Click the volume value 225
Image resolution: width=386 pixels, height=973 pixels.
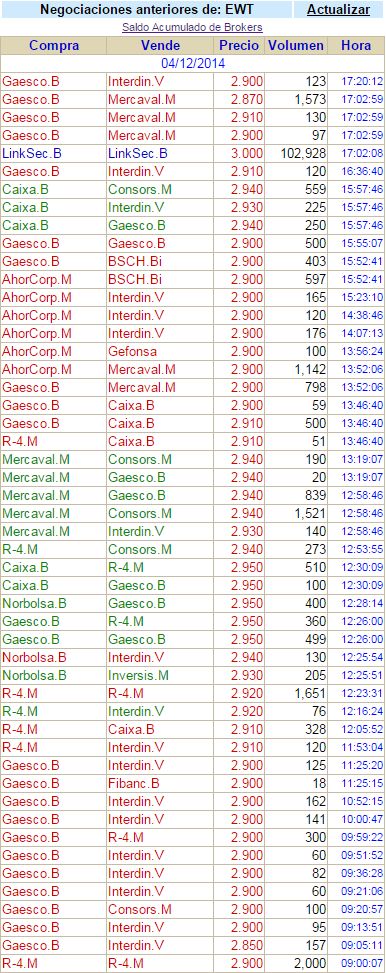coord(316,207)
